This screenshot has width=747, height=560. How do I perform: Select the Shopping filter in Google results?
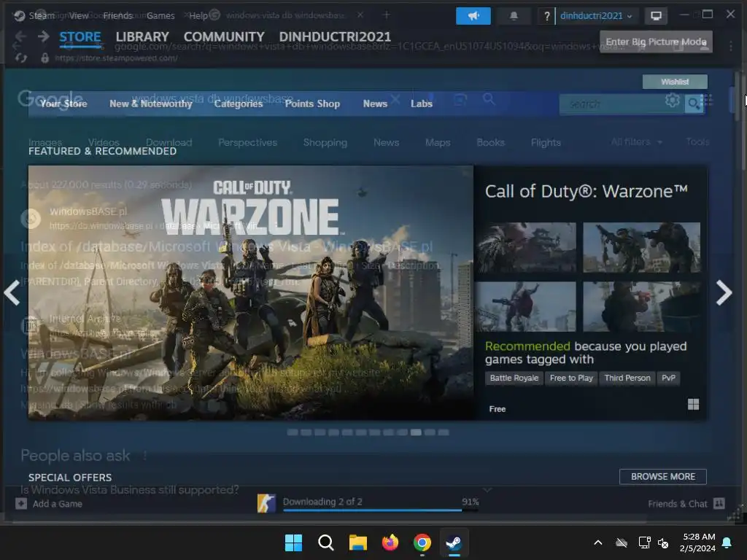click(x=325, y=142)
